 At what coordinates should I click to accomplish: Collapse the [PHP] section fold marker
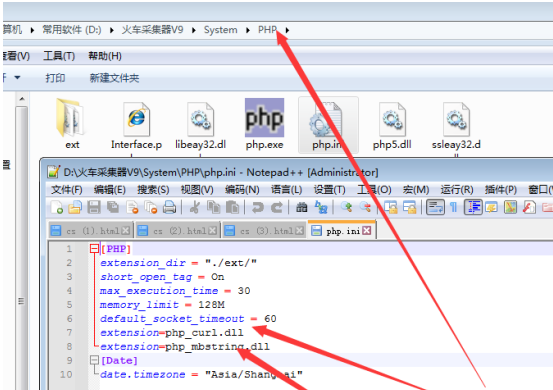coord(94,249)
